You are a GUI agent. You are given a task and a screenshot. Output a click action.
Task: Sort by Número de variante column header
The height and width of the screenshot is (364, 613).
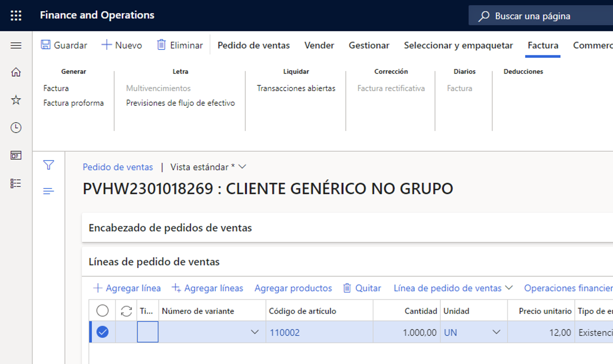(212, 311)
